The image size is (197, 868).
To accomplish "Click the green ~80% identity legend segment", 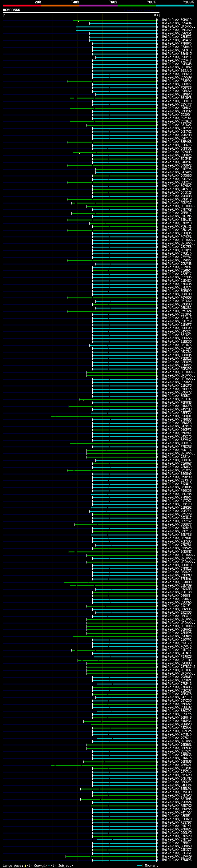I will 136,6.
